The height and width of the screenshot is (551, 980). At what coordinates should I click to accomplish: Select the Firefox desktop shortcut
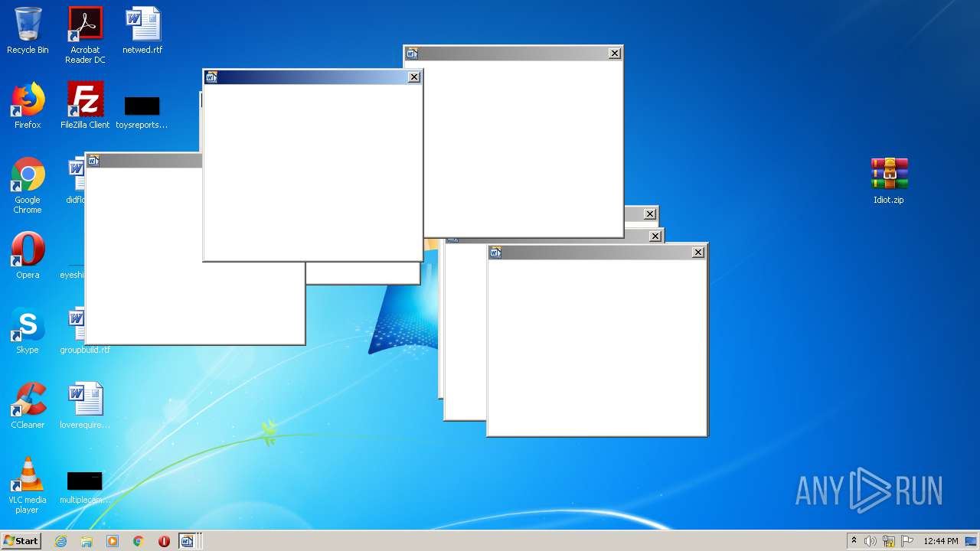(28, 106)
